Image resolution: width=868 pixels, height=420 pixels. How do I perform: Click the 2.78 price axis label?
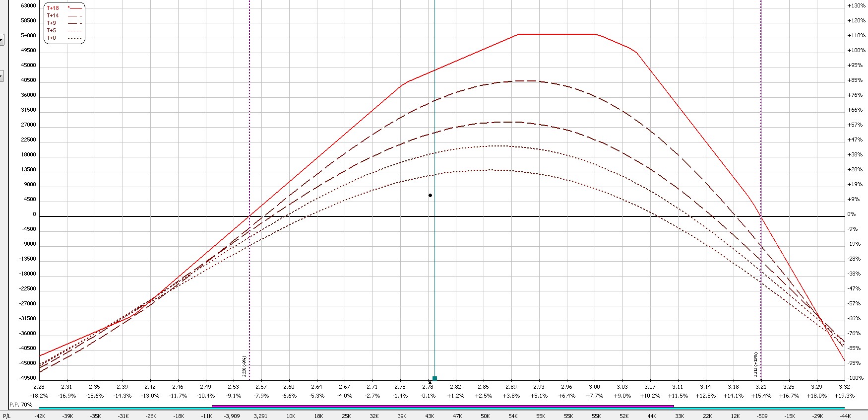pos(428,387)
